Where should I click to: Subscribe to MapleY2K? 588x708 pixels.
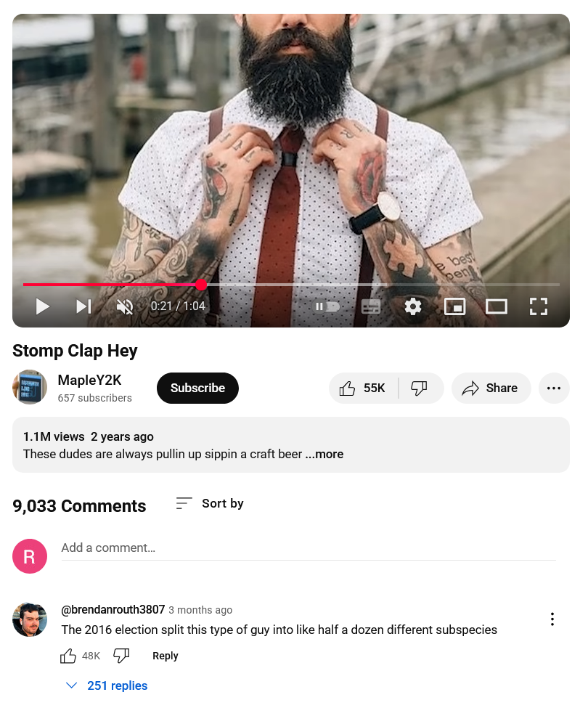pos(197,388)
